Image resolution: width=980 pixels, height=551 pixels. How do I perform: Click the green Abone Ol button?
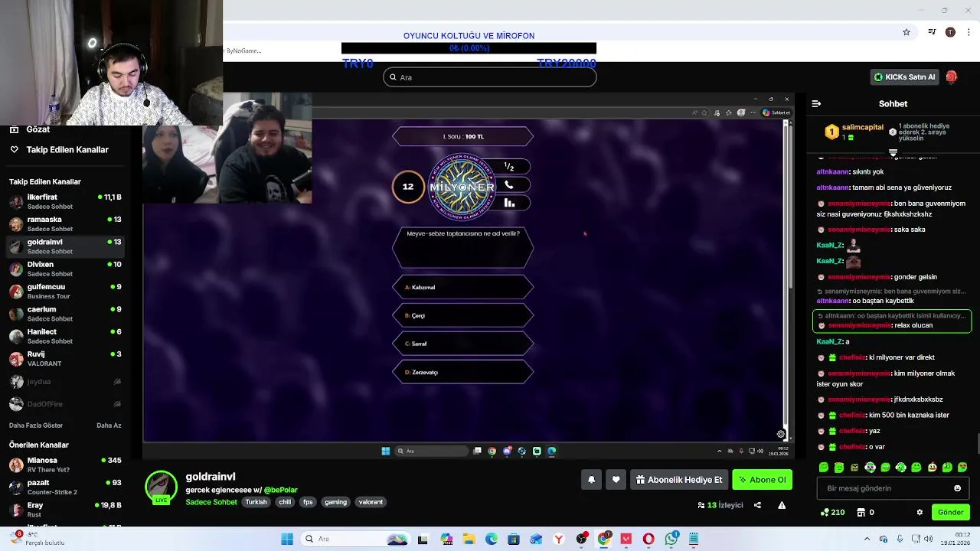tap(762, 480)
